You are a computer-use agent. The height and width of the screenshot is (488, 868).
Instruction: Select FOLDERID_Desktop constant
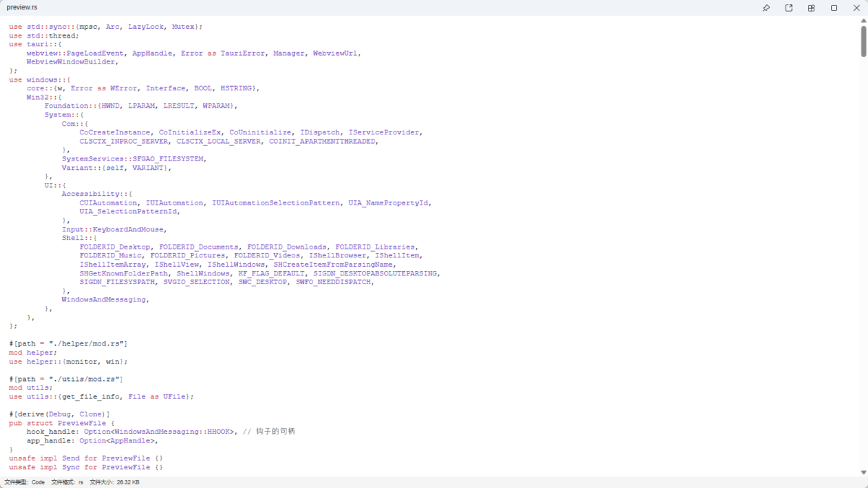pos(115,247)
